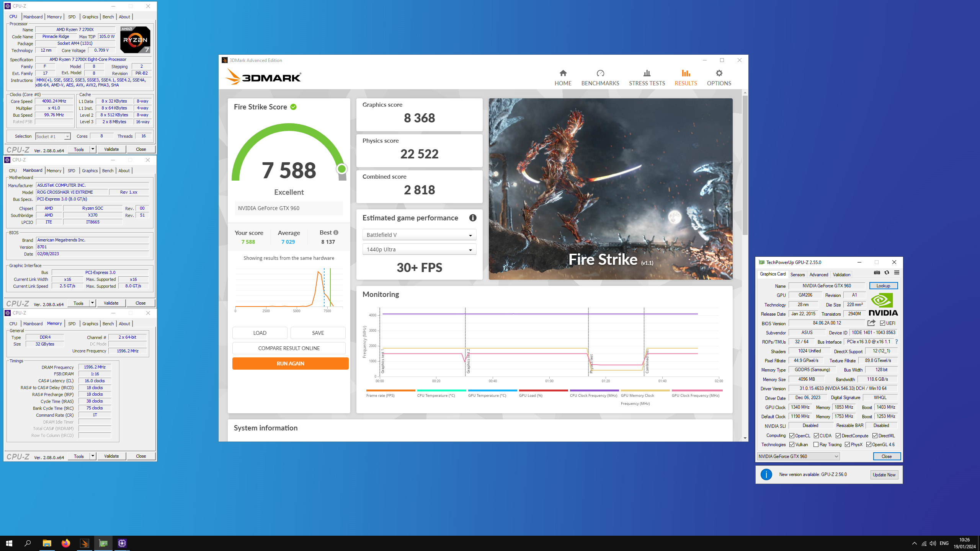Image resolution: width=980 pixels, height=551 pixels.
Task: Open the GPU-Z hamburger menu
Action: pyautogui.click(x=897, y=272)
